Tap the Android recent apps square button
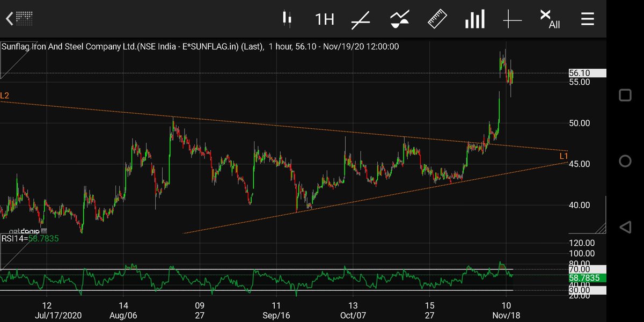644x322 pixels. (625, 96)
